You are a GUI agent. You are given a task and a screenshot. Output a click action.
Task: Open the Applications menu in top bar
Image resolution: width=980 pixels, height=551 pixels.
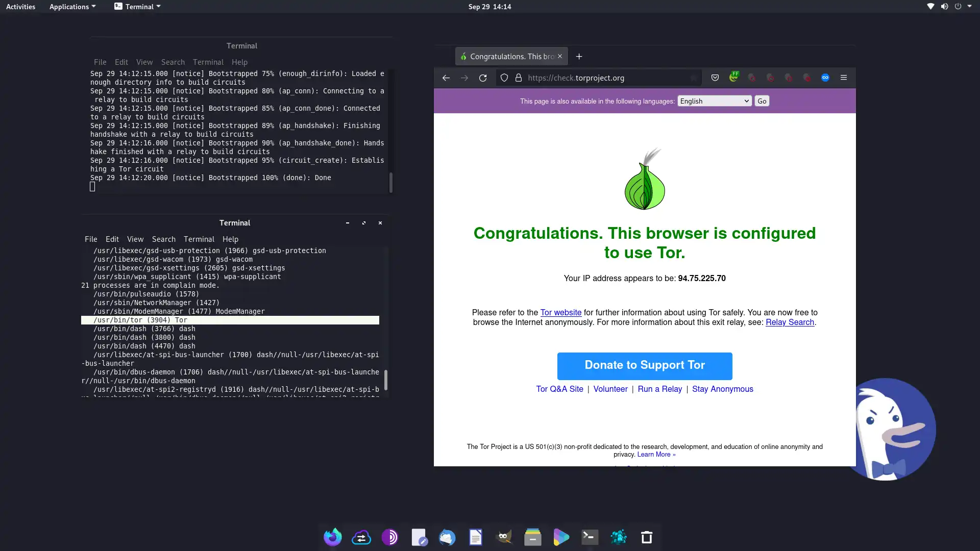(x=72, y=7)
